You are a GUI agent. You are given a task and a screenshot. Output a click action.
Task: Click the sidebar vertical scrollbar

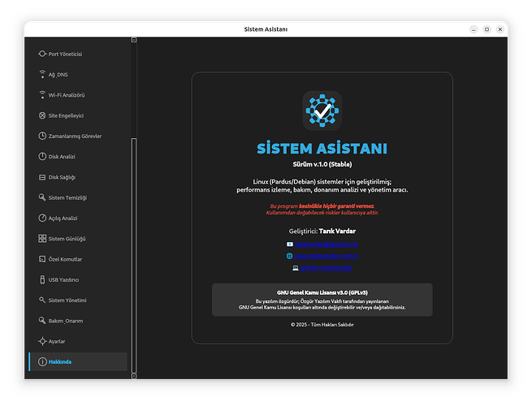point(132,244)
